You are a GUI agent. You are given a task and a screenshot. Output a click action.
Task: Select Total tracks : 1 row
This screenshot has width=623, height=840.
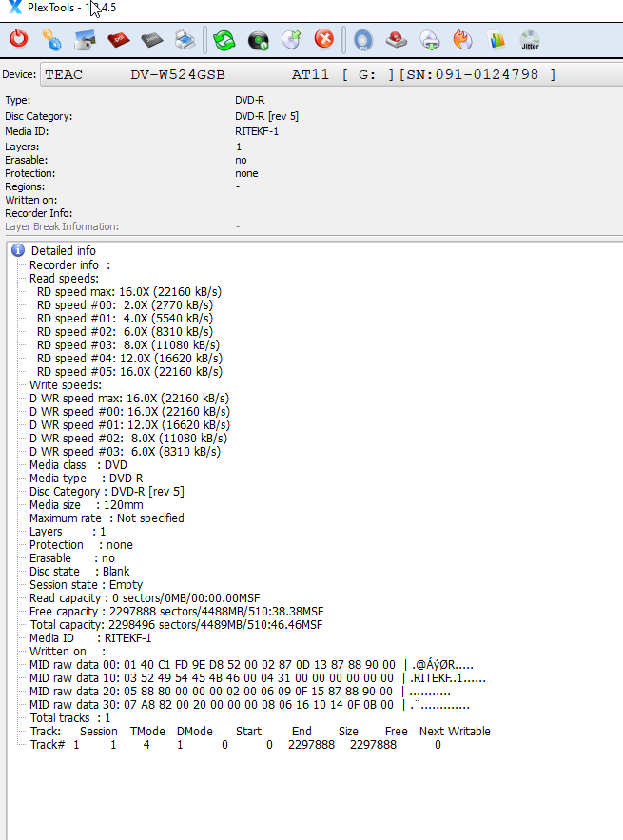[x=70, y=718]
